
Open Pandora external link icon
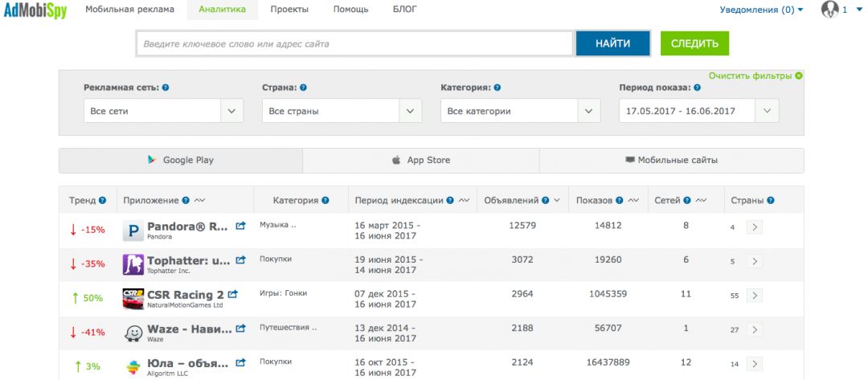pyautogui.click(x=240, y=226)
